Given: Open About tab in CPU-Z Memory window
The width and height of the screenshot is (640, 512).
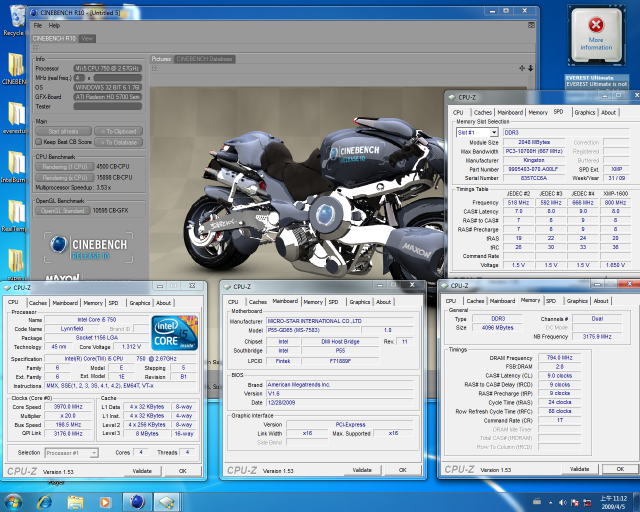Looking at the screenshot, I should (601, 301).
